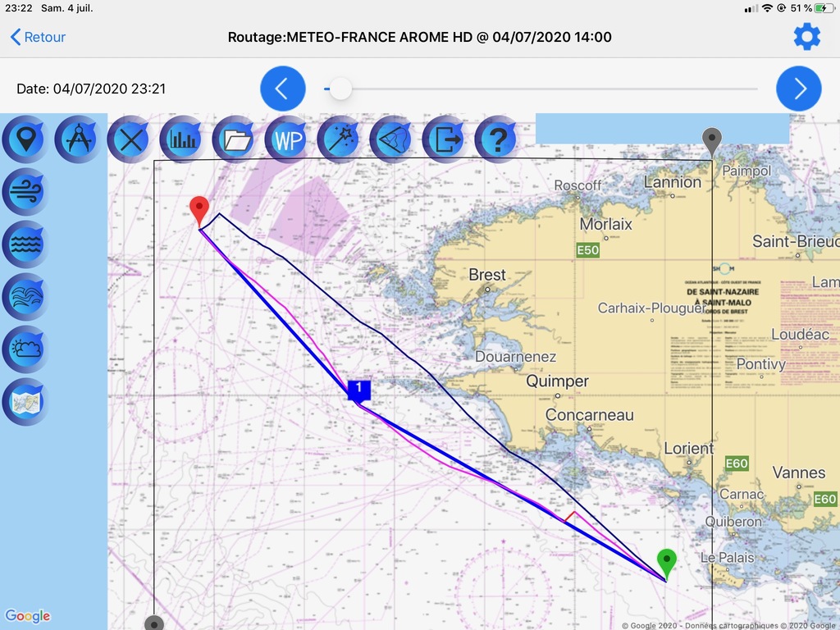This screenshot has height=630, width=840.
Task: Tap the Lannion label on map
Action: 673,182
